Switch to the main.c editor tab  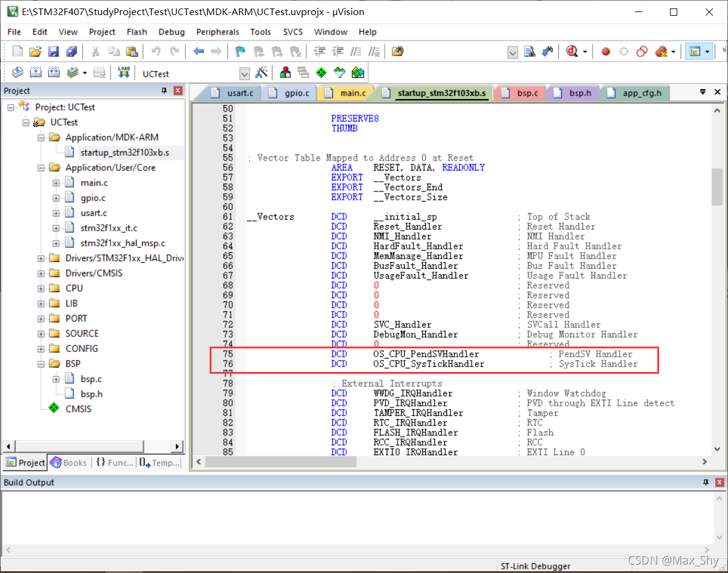pos(346,93)
